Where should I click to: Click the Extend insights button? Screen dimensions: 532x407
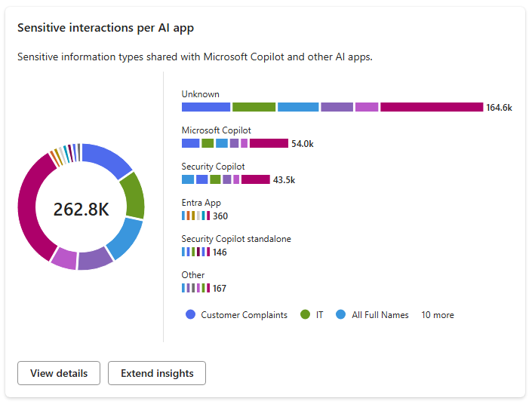pos(157,373)
